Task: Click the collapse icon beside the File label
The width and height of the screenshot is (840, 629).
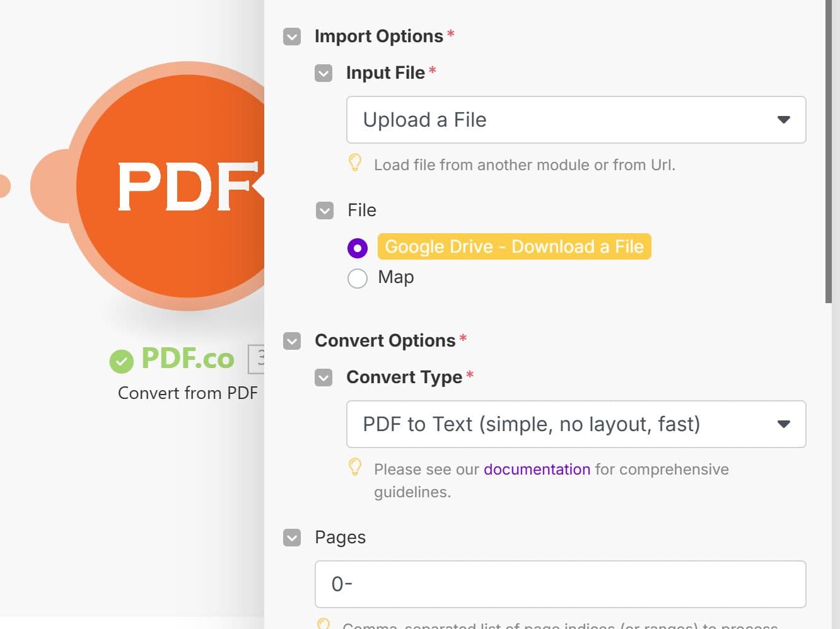Action: coord(325,211)
